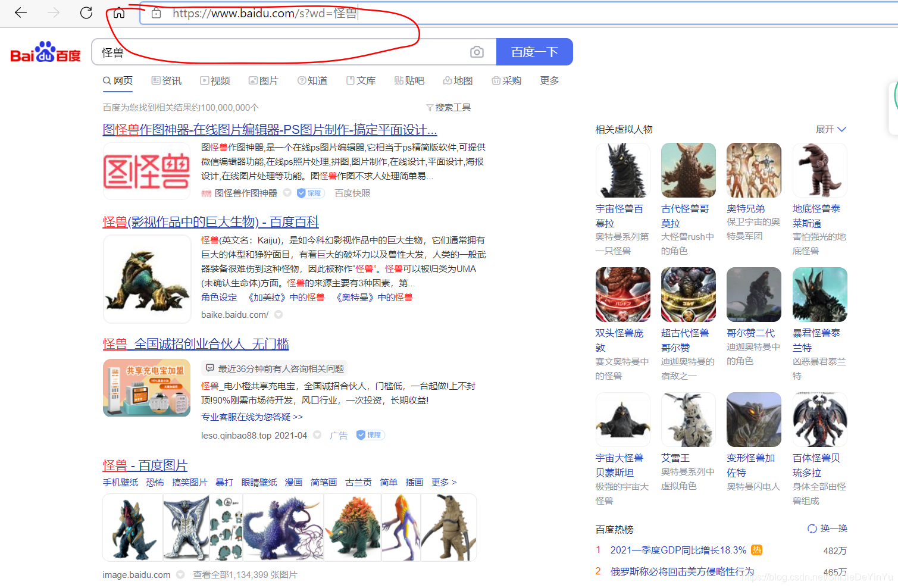Expand the arrow beside 图怪兽作图神器 source
Screen dimensions: 898x588
(x=287, y=193)
